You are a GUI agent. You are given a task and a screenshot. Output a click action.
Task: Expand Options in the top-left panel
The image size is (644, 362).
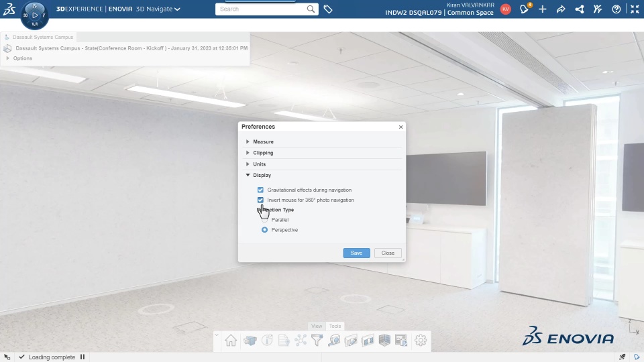pos(8,58)
